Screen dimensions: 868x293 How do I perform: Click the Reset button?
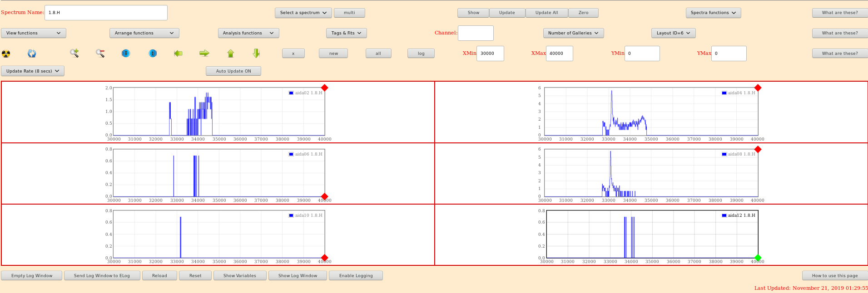click(x=195, y=276)
